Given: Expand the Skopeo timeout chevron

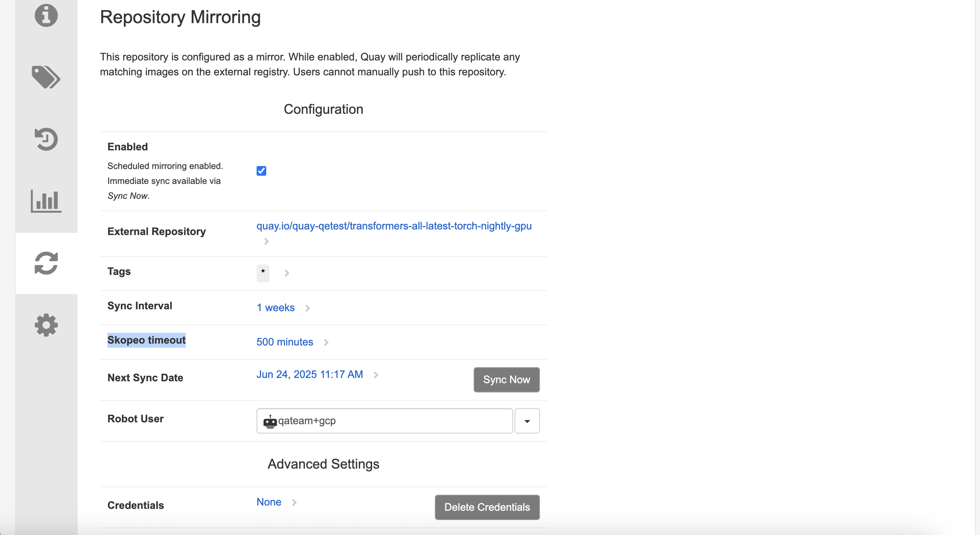Looking at the screenshot, I should click(326, 342).
